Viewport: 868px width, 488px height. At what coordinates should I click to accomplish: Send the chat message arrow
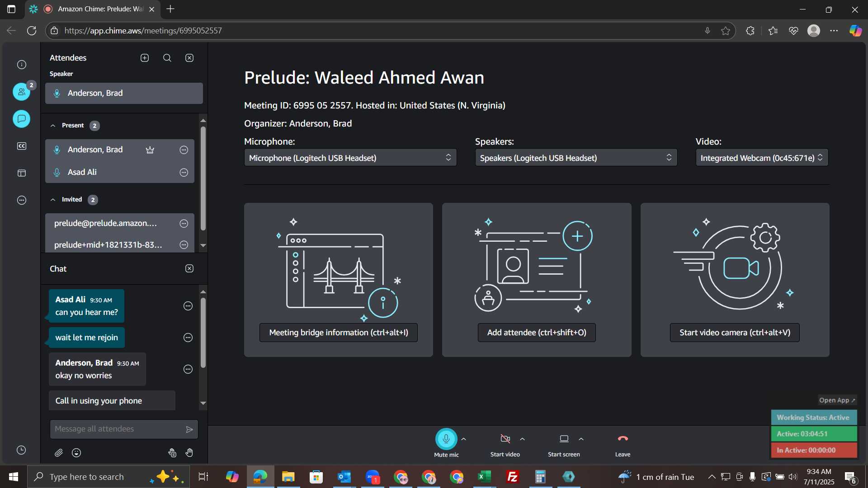click(x=189, y=429)
